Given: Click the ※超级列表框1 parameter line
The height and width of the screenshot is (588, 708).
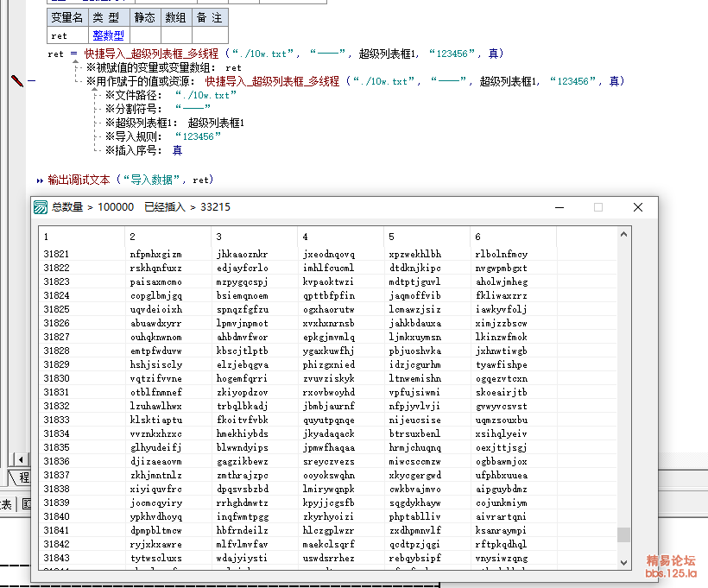Looking at the screenshot, I should (174, 123).
